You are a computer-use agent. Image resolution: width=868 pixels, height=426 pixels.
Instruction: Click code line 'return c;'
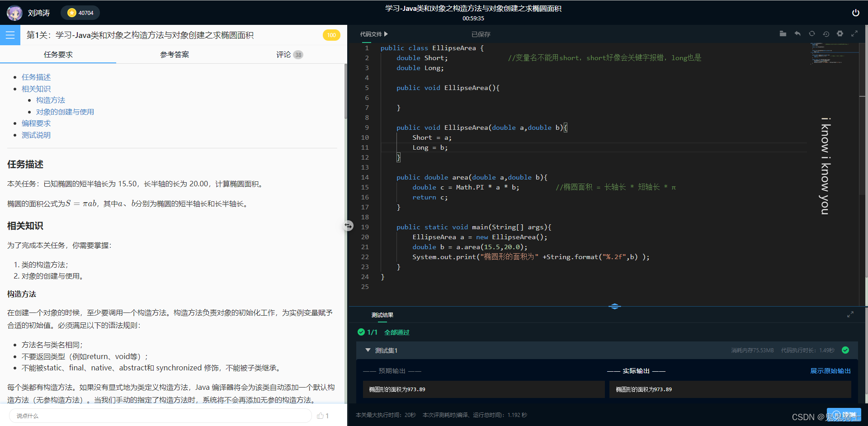[430, 197]
